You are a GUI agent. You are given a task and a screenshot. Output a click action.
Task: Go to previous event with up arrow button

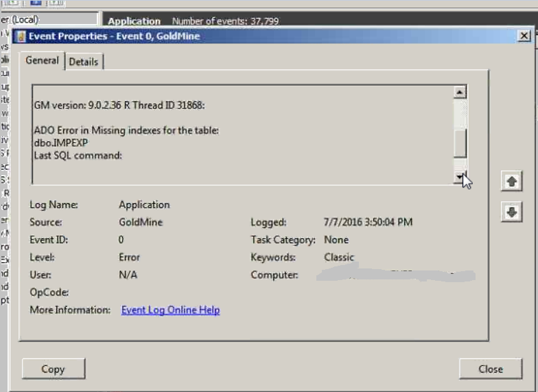(x=511, y=182)
